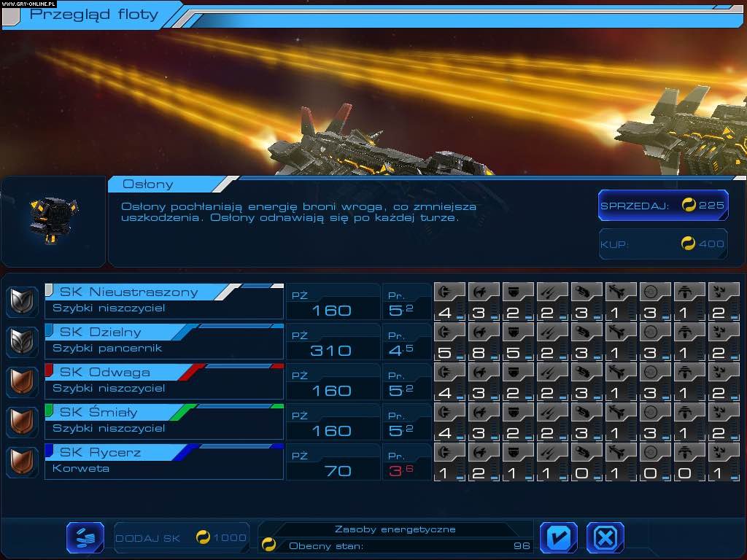Click the torpedo value 1 for SK Rycerz

pyautogui.click(x=615, y=472)
